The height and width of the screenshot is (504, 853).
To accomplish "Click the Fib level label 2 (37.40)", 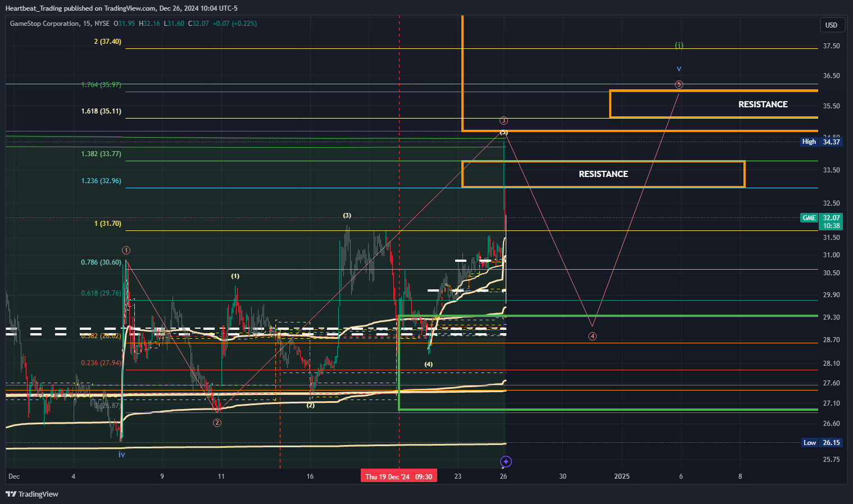I will tap(108, 42).
